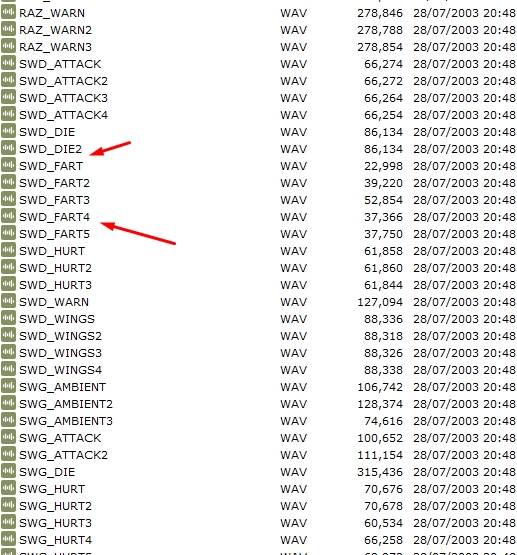
Task: Click the size value 278,846
Action: (x=380, y=13)
